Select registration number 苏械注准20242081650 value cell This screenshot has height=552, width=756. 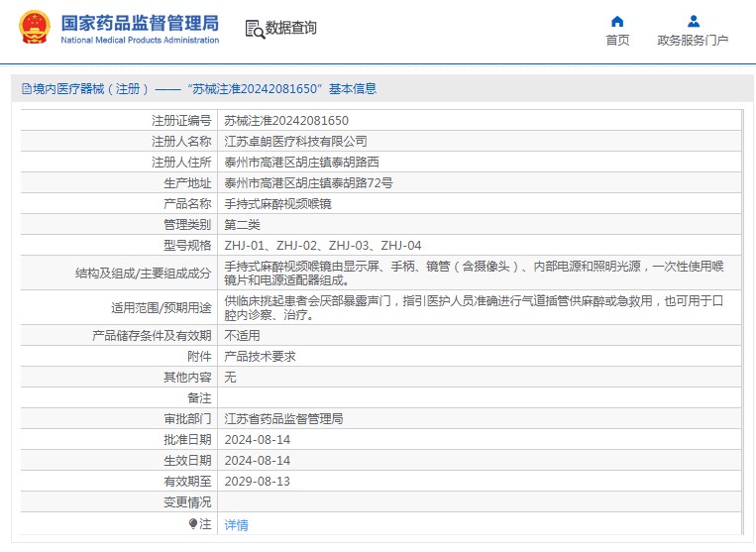286,121
